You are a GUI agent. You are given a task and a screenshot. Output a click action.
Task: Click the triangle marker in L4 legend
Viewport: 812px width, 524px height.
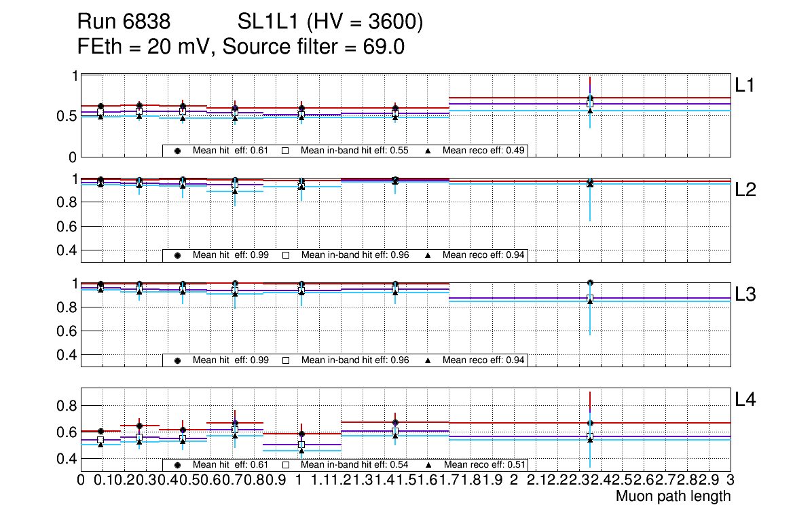428,465
